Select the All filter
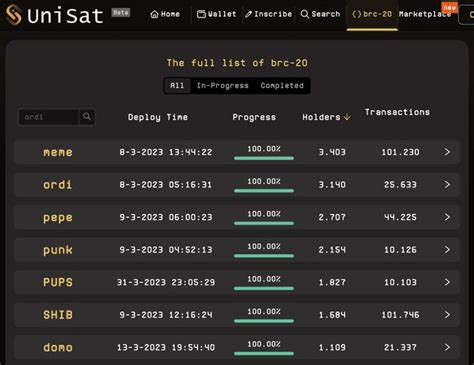Image resolution: width=474 pixels, height=365 pixels. (x=177, y=86)
